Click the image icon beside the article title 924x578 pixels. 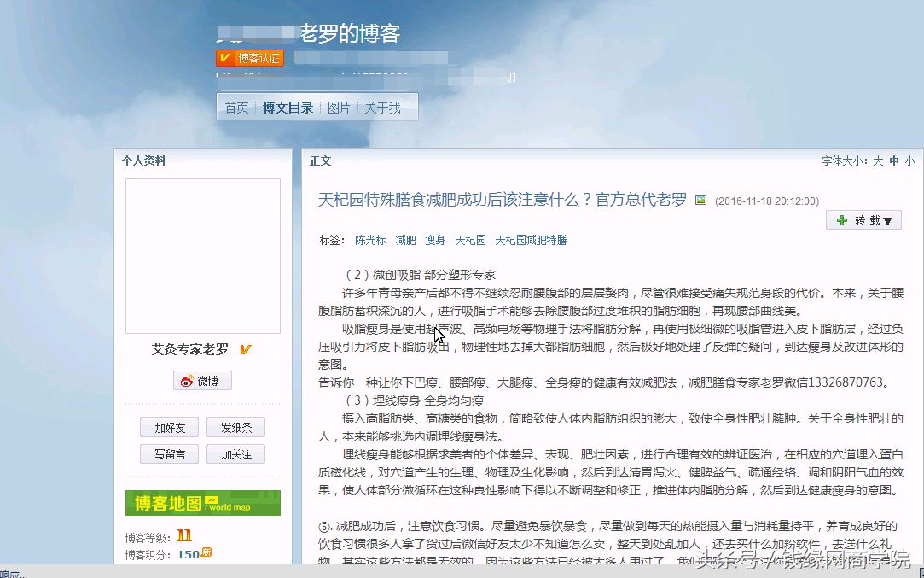pos(700,201)
